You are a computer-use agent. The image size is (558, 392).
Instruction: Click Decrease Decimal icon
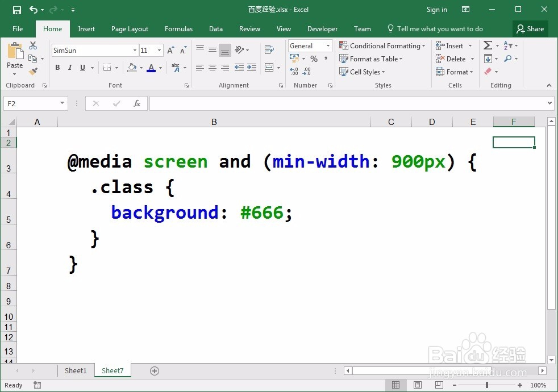coord(306,72)
